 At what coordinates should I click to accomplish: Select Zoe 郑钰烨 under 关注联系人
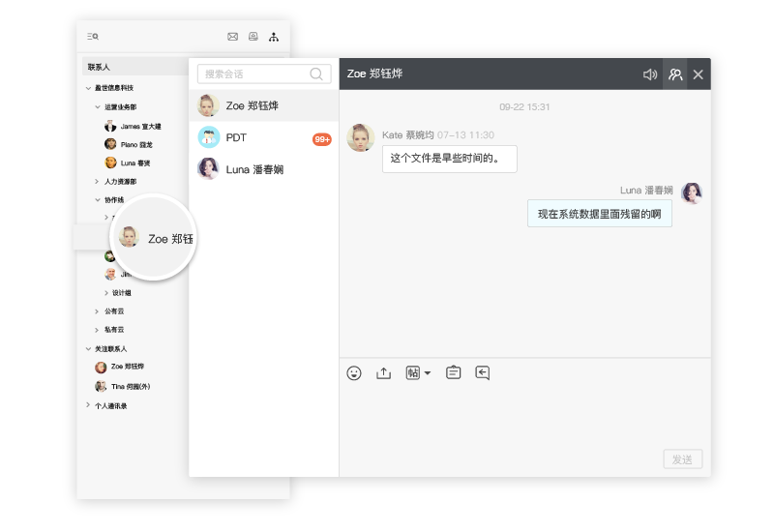coord(128,367)
